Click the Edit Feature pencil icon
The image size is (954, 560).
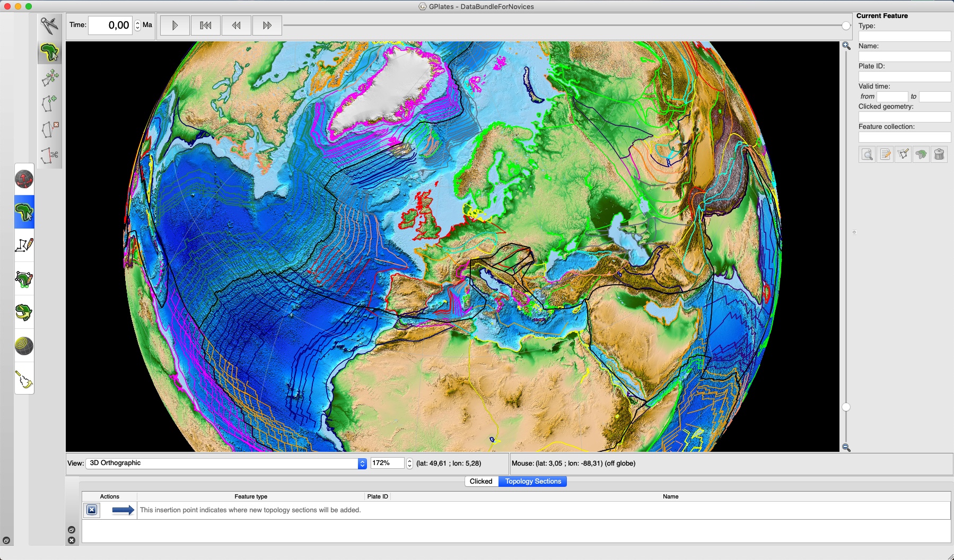pyautogui.click(x=885, y=154)
